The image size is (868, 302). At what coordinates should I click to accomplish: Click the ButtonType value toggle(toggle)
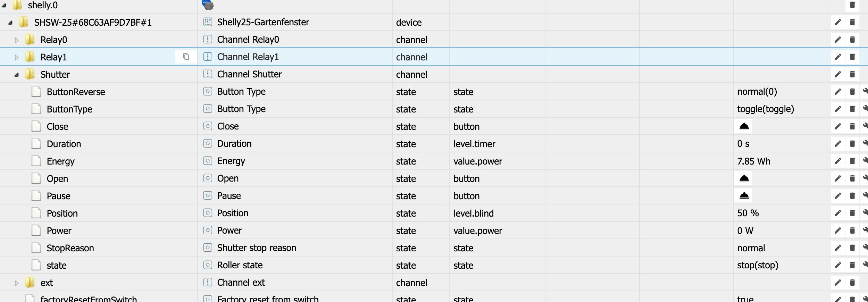[765, 109]
